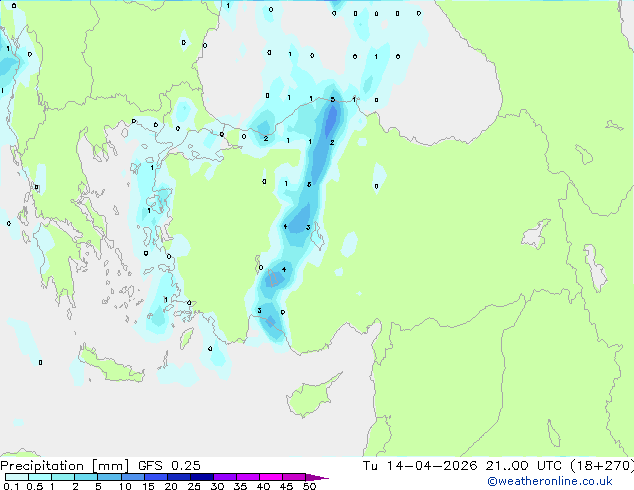The width and height of the screenshot is (634, 490).
Task: Click the legend swatch between 35 and 40
Action: [247, 477]
